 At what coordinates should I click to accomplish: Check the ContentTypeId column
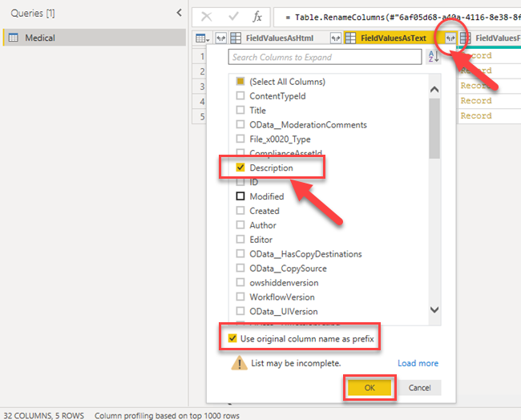coord(240,95)
